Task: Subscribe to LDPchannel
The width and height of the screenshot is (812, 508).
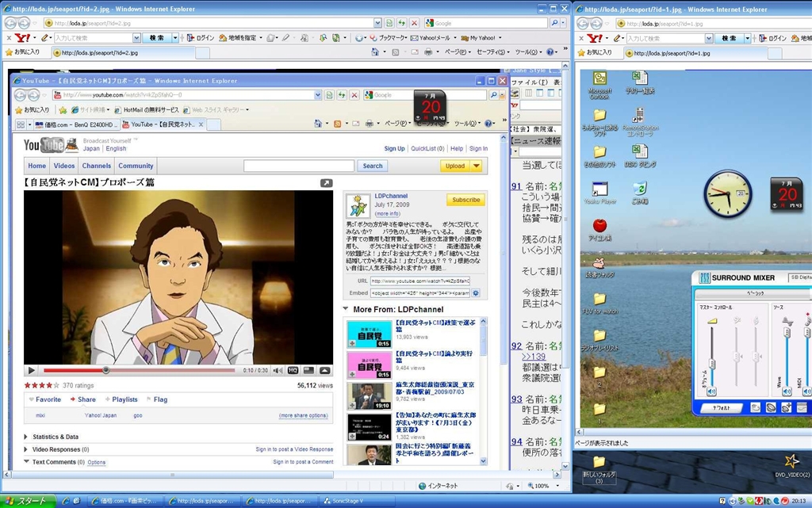Action: pyautogui.click(x=465, y=200)
